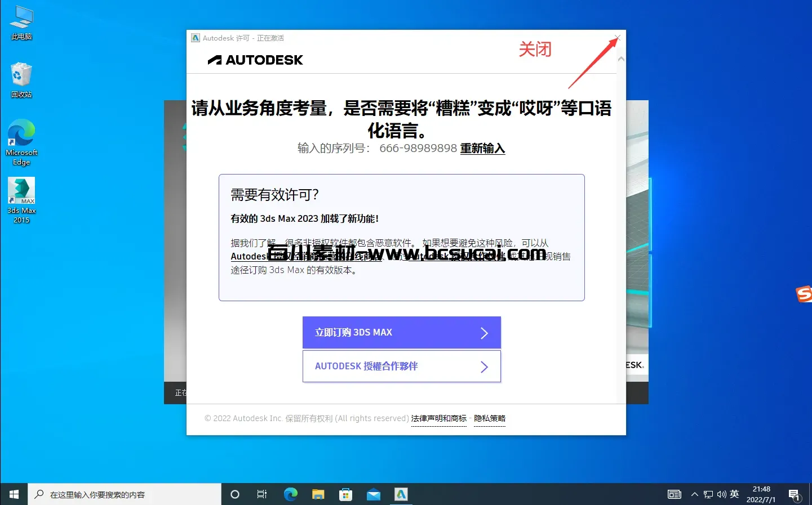Show hidden system tray icons
The image size is (812, 505).
(x=694, y=494)
